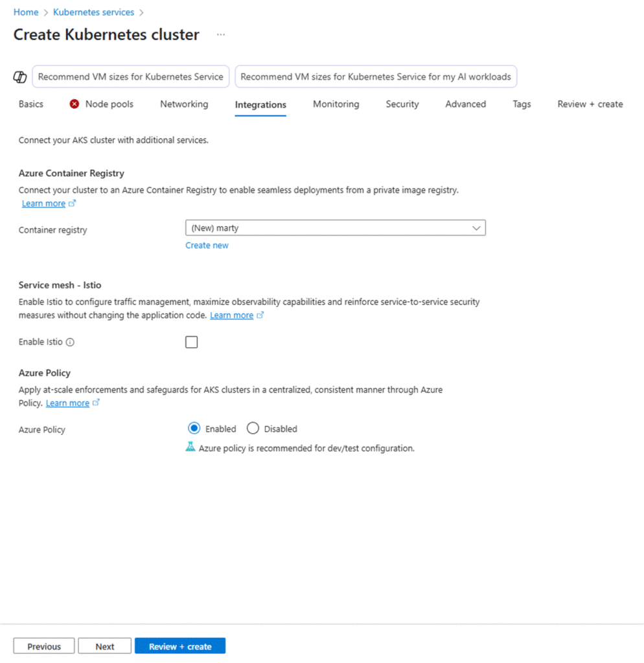
Task: Click Recommend VM sizes for AI workloads
Action: (376, 76)
